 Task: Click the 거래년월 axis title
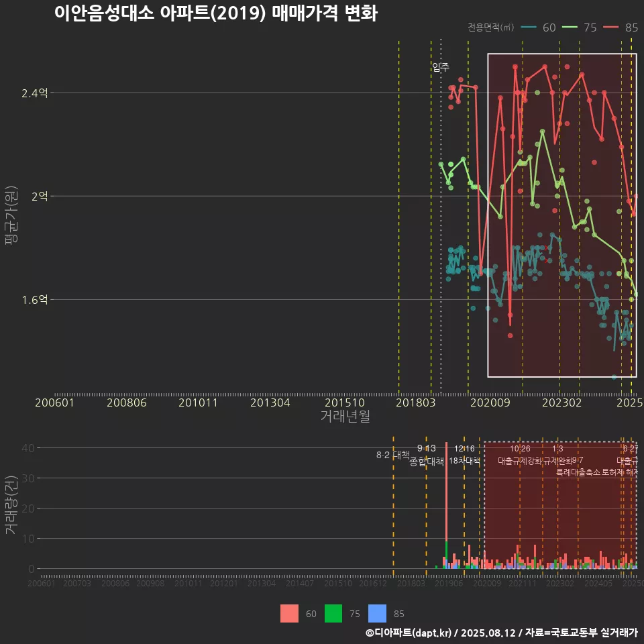point(345,416)
